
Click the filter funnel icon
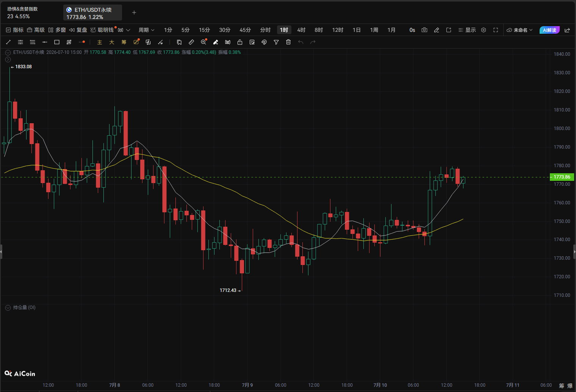point(276,42)
